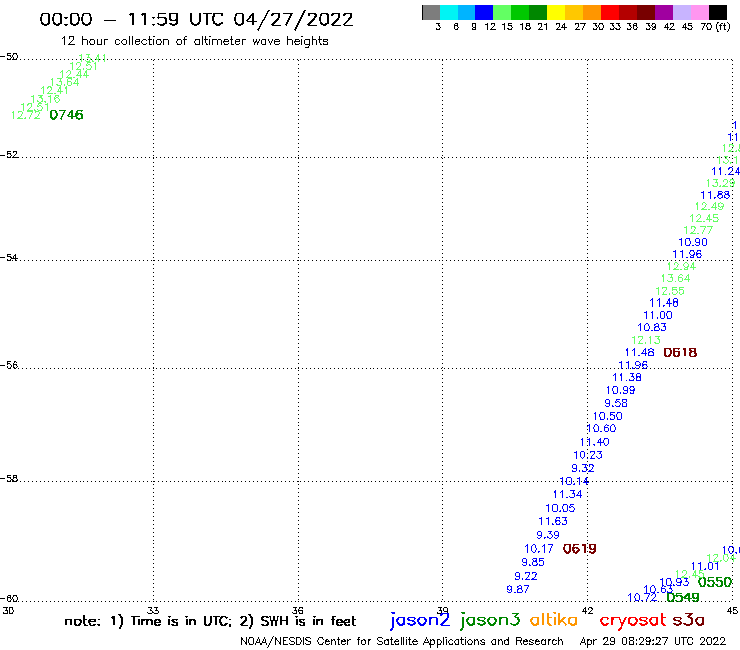This screenshot has height=650, width=740.
Task: Click the 9.58 wave height value
Action: 616,403
